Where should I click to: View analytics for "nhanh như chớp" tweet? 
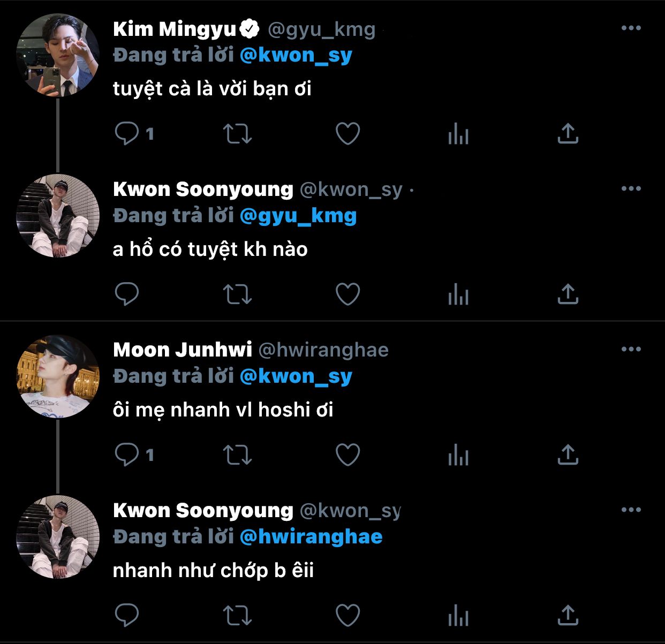458,615
